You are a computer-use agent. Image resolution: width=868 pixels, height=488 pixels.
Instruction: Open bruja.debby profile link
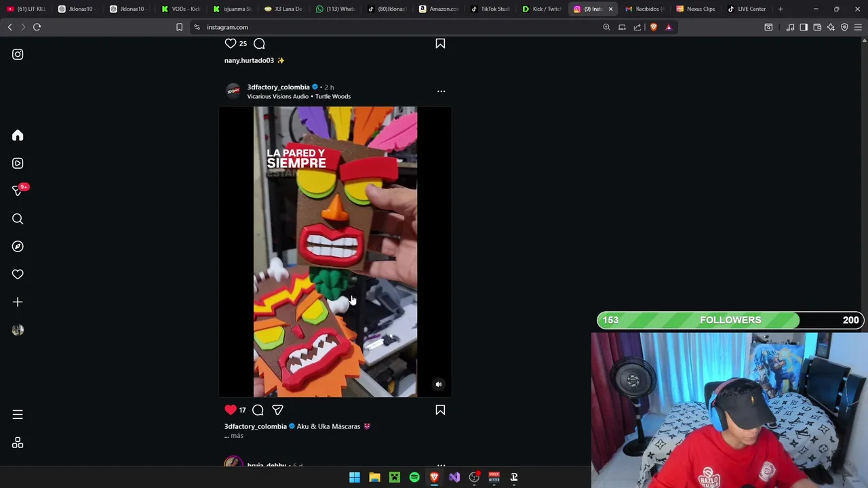point(267,465)
